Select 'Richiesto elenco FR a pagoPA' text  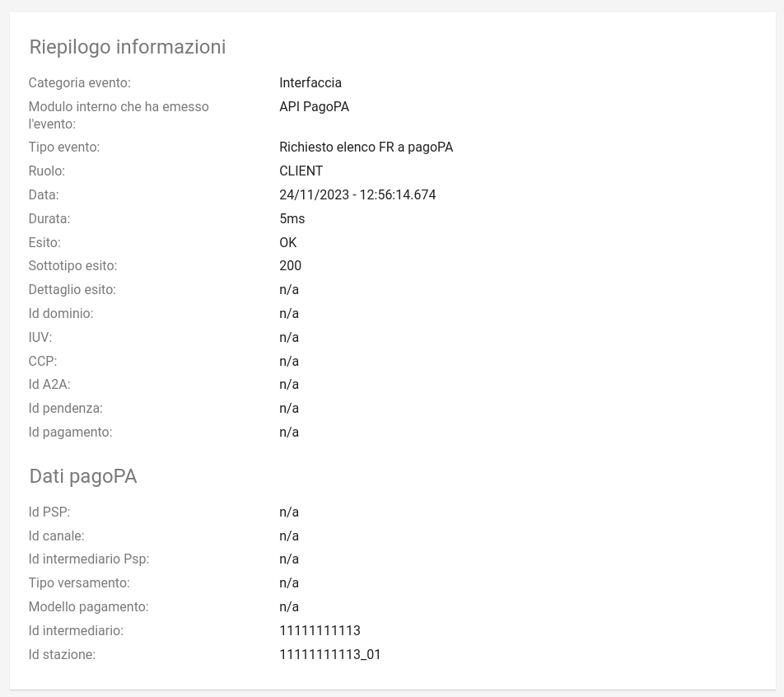366,147
